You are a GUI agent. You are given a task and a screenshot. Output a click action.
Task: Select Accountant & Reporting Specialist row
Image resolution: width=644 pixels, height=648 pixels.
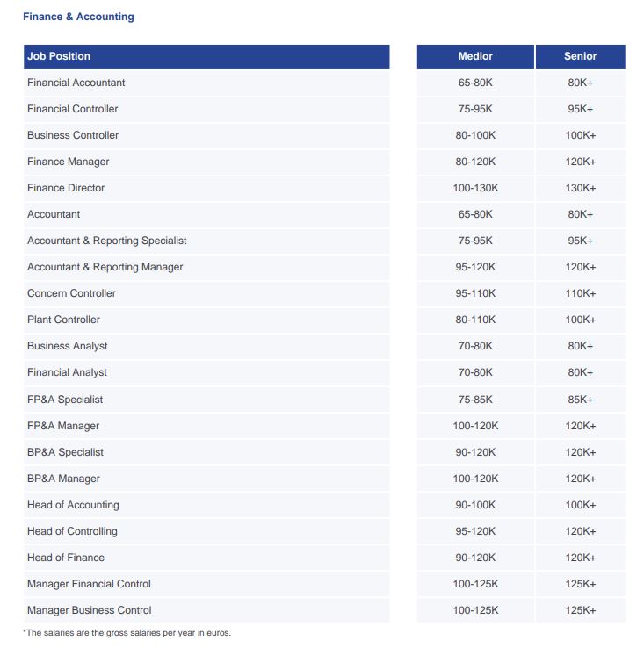point(206,241)
